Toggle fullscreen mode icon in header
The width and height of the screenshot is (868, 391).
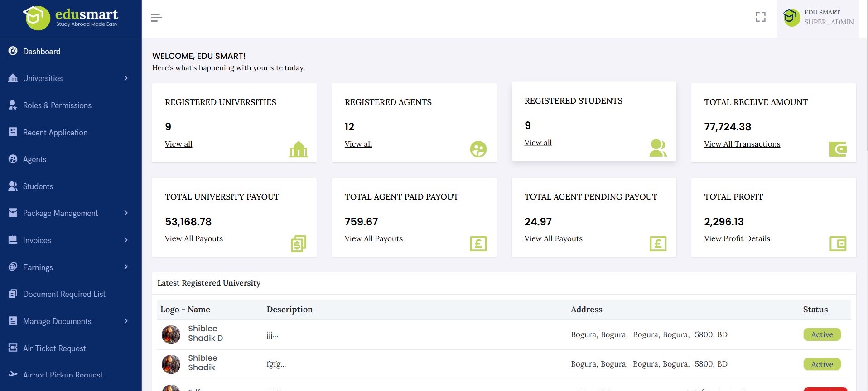(760, 17)
